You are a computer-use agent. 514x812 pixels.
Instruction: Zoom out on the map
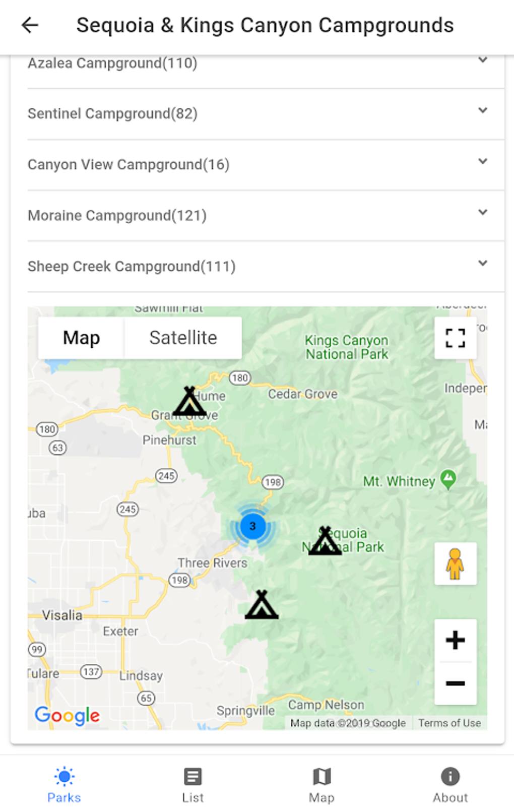click(455, 683)
